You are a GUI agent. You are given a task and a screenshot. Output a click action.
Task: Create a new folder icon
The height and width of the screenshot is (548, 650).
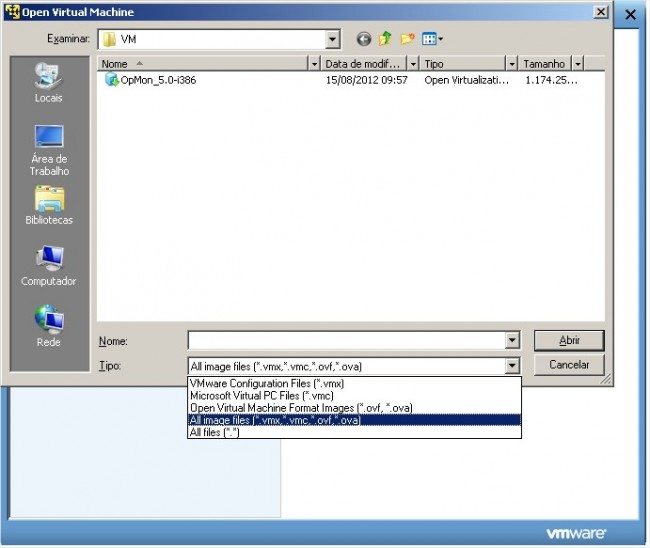coord(407,39)
